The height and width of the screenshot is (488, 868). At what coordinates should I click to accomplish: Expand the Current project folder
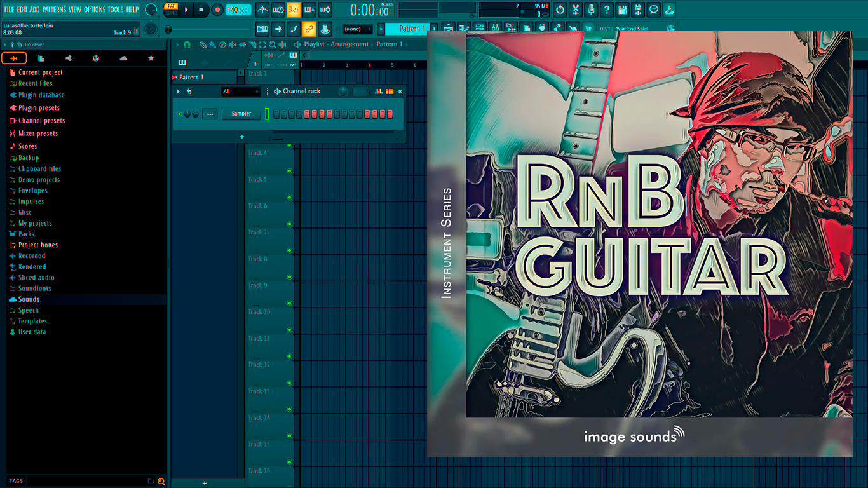point(41,72)
